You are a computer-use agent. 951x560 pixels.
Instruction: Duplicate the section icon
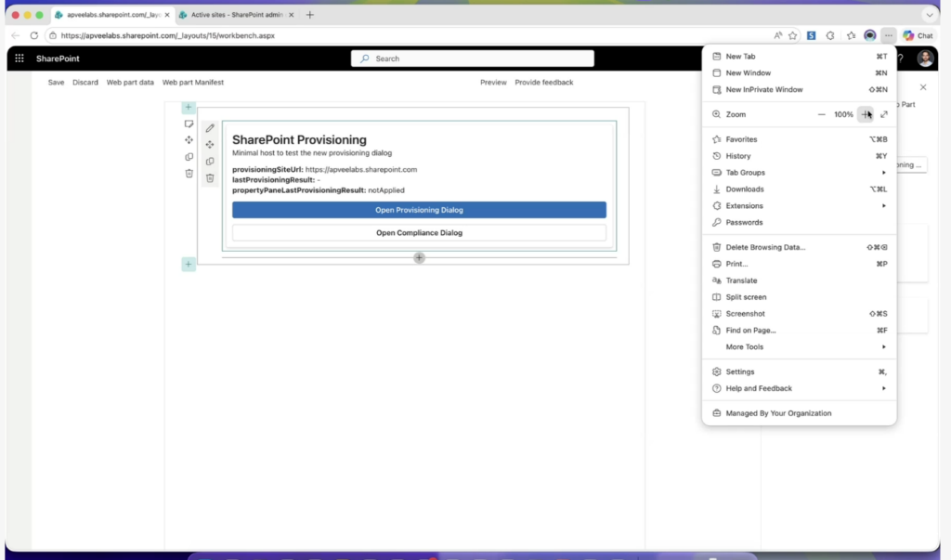coord(189,157)
